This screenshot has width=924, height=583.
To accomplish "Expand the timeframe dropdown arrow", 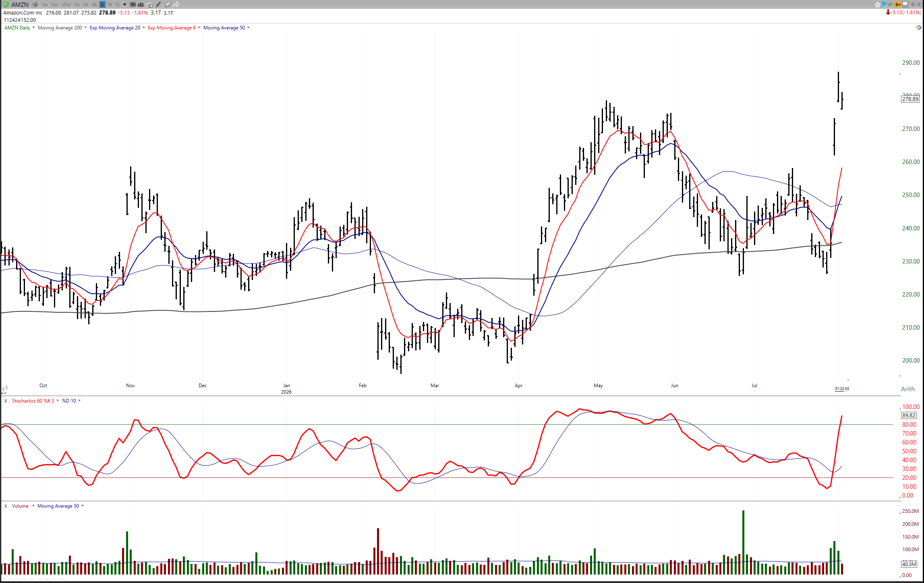I will pyautogui.click(x=124, y=5).
